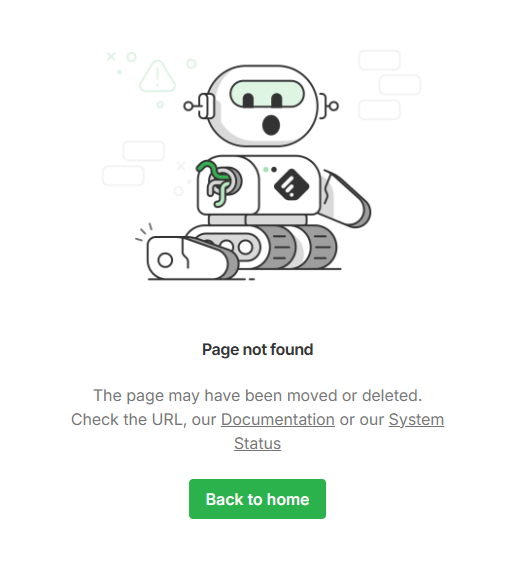Image resolution: width=520 pixels, height=569 pixels.
Task: Click the robot's left ear antenna
Action: (x=199, y=106)
